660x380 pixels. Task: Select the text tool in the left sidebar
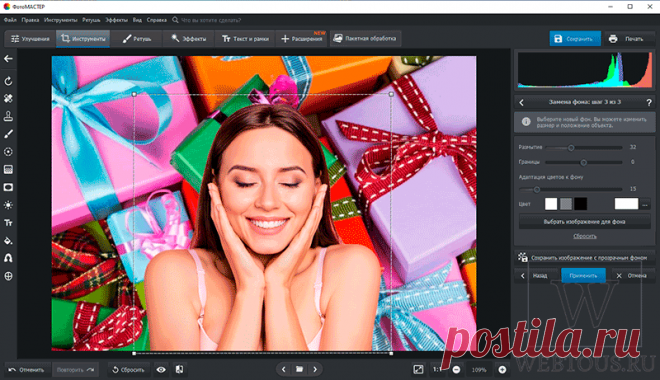point(8,223)
